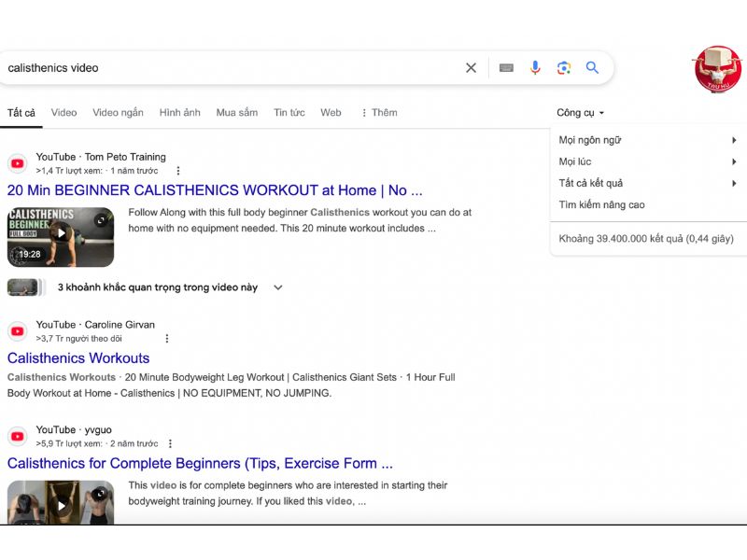The width and height of the screenshot is (747, 560).
Task: Click the YouTube icon of the Tom Peto Training result
Action: pos(18,164)
